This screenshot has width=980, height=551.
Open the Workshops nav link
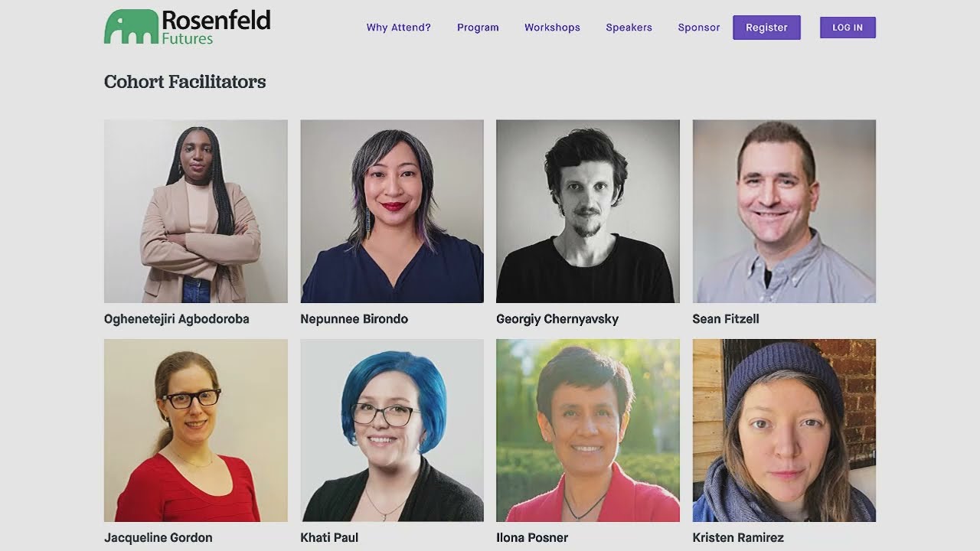click(x=552, y=28)
